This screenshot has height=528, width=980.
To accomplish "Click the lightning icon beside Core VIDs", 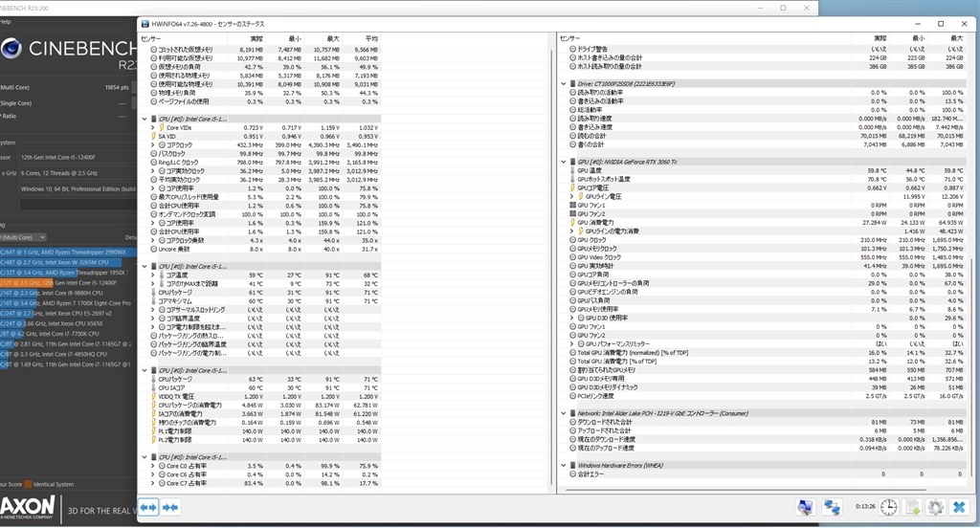I will [161, 127].
